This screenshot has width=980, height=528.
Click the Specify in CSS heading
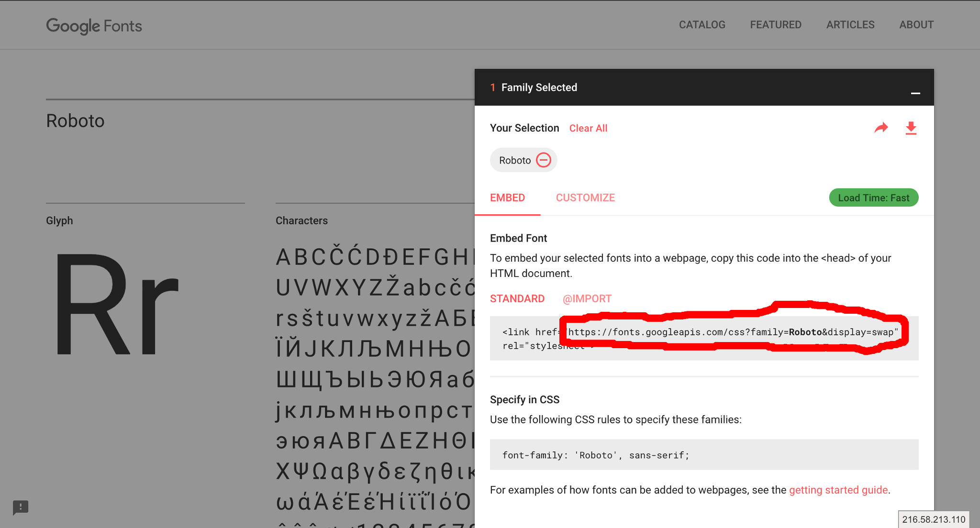(x=524, y=399)
